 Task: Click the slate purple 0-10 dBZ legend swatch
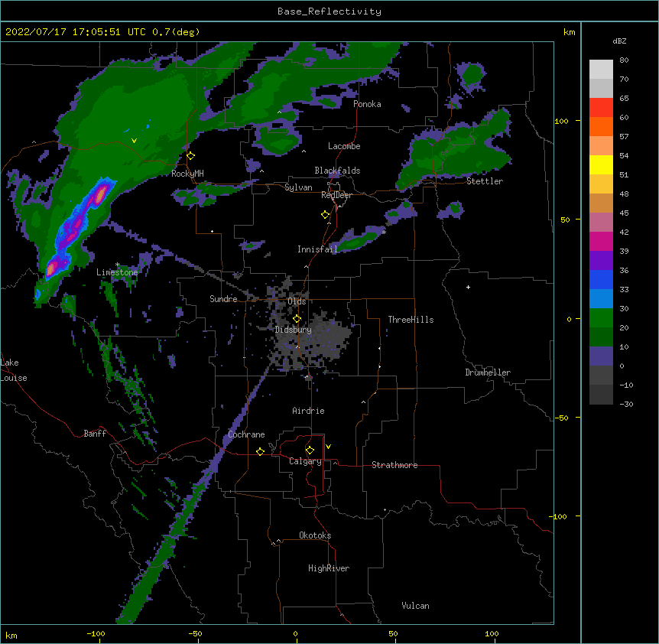601,356
